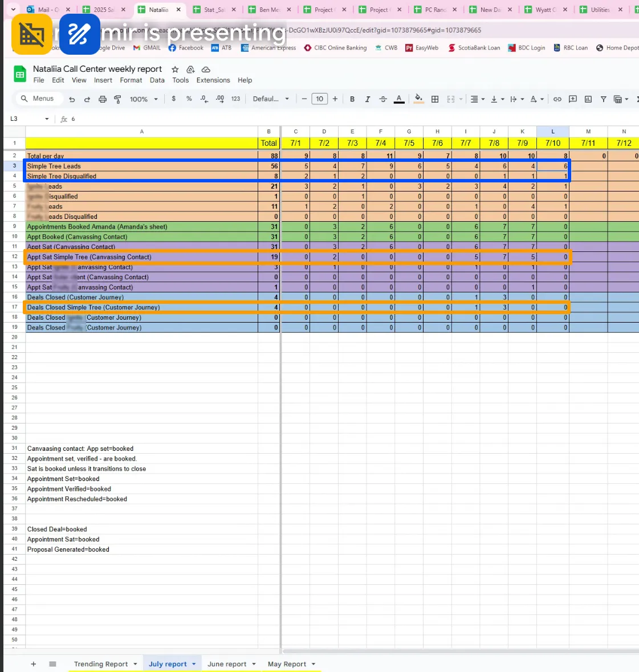The width and height of the screenshot is (639, 672).
Task: Open the Format menu
Action: point(131,80)
